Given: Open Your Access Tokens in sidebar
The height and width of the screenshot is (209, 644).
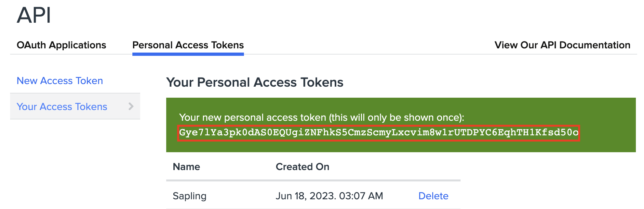Looking at the screenshot, I should point(62,107).
